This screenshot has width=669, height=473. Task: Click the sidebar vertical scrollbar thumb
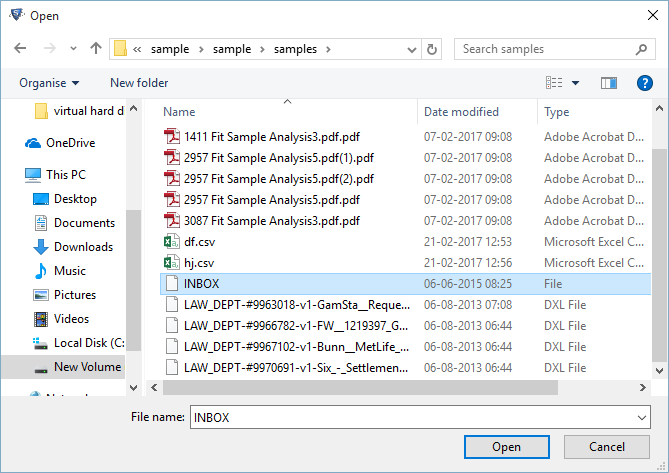coord(133,280)
